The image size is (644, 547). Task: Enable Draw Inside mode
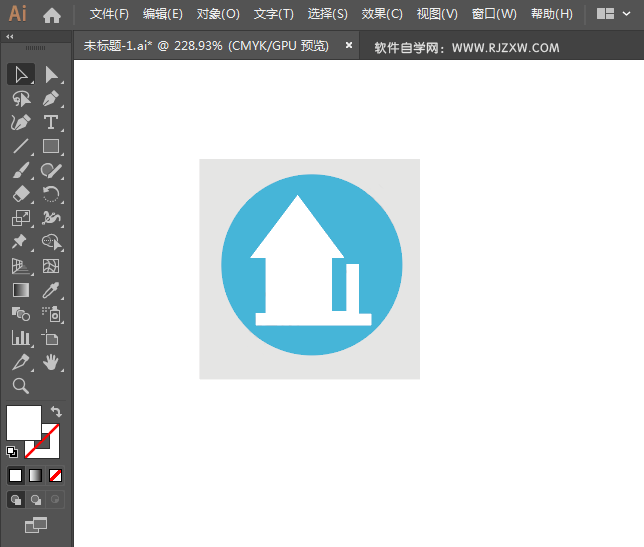(x=55, y=500)
